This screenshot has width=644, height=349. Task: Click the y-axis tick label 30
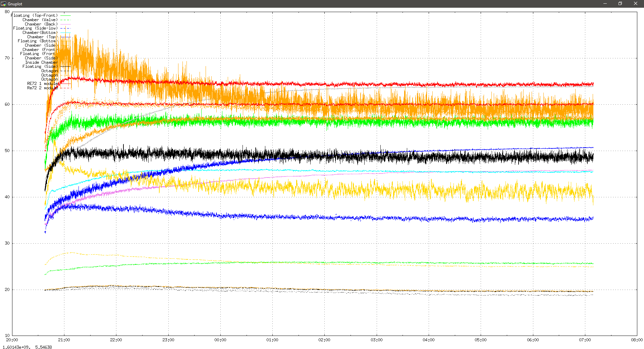click(7, 243)
